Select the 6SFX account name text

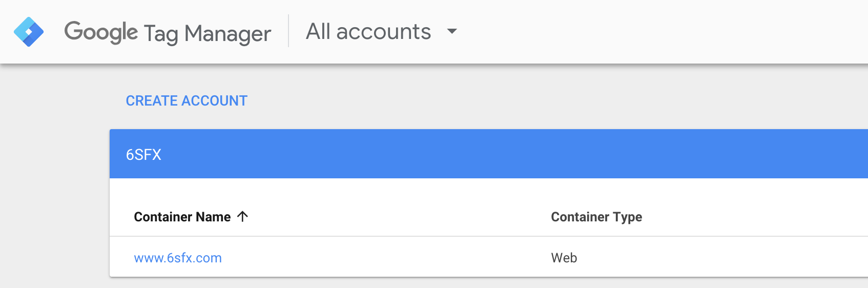coord(143,155)
